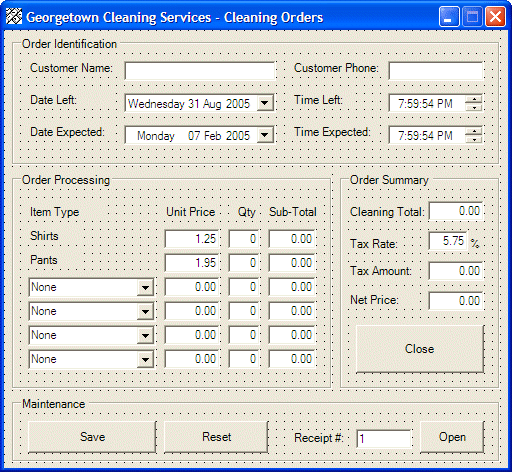Click the Open button next to Receipt #

(x=452, y=437)
